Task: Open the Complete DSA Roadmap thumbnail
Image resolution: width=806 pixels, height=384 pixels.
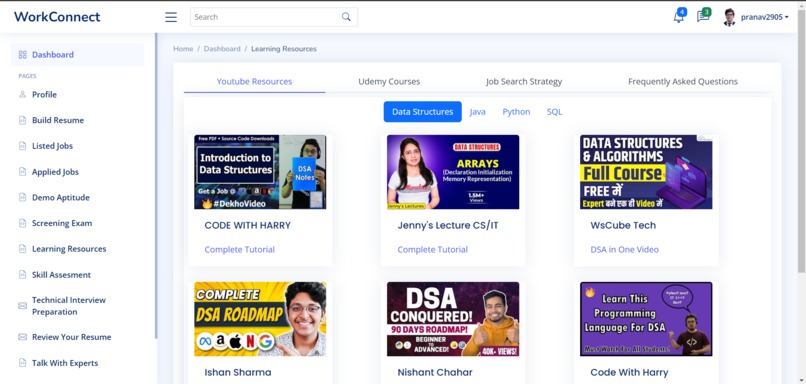Action: [x=260, y=319]
